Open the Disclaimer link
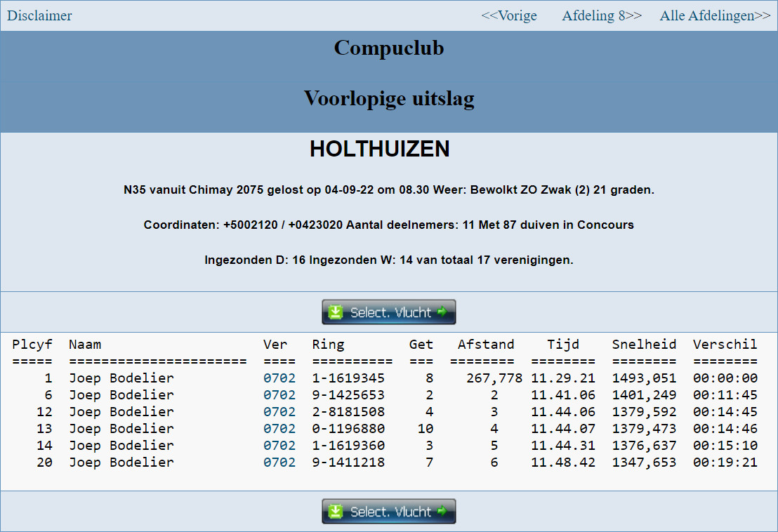Image resolution: width=778 pixels, height=532 pixels. click(39, 15)
